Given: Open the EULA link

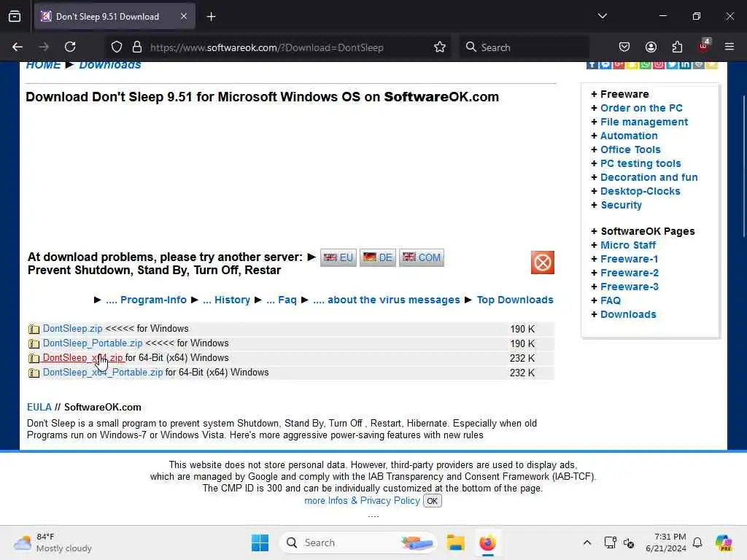Looking at the screenshot, I should 39,407.
